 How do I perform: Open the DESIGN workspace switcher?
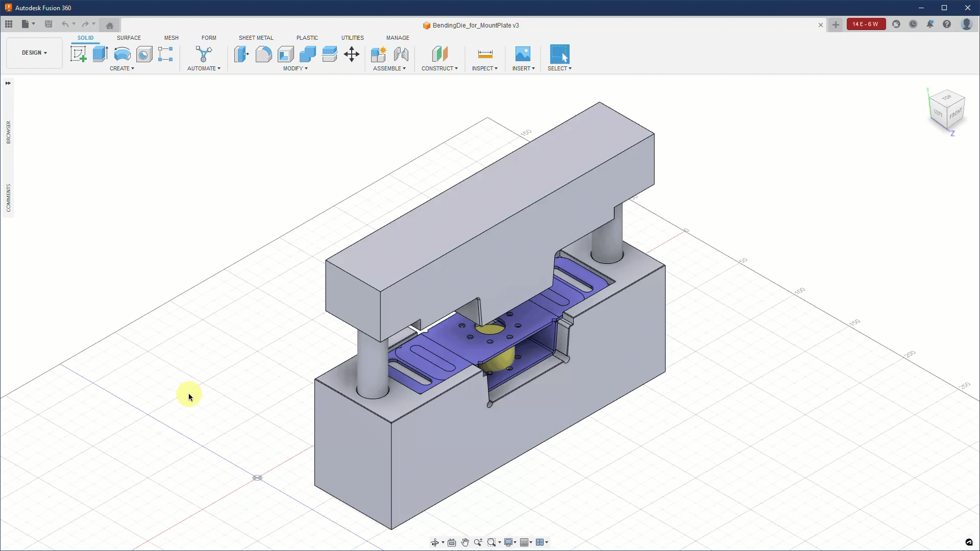(34, 53)
